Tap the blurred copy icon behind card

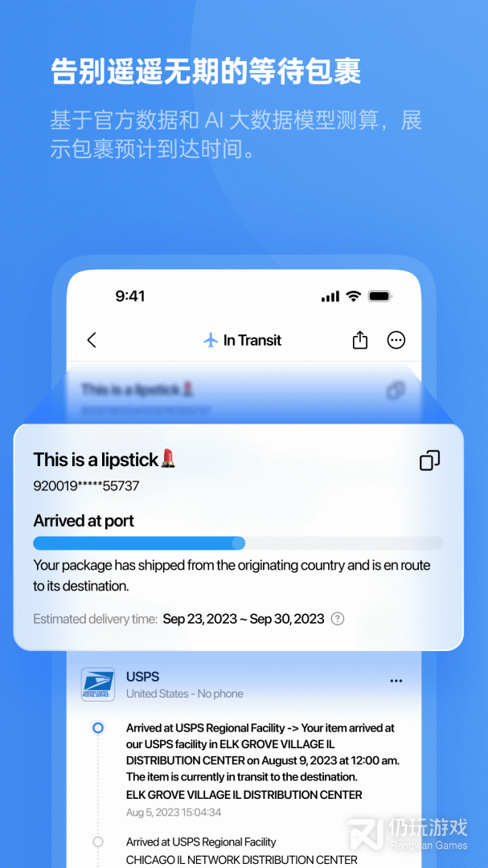395,391
